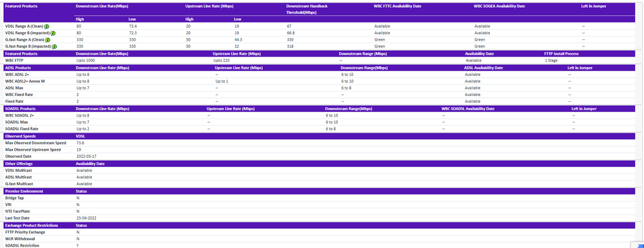The width and height of the screenshot is (644, 248).
Task: Select the 'Max Observed Downstream Speed' label
Action: [x=35, y=142]
